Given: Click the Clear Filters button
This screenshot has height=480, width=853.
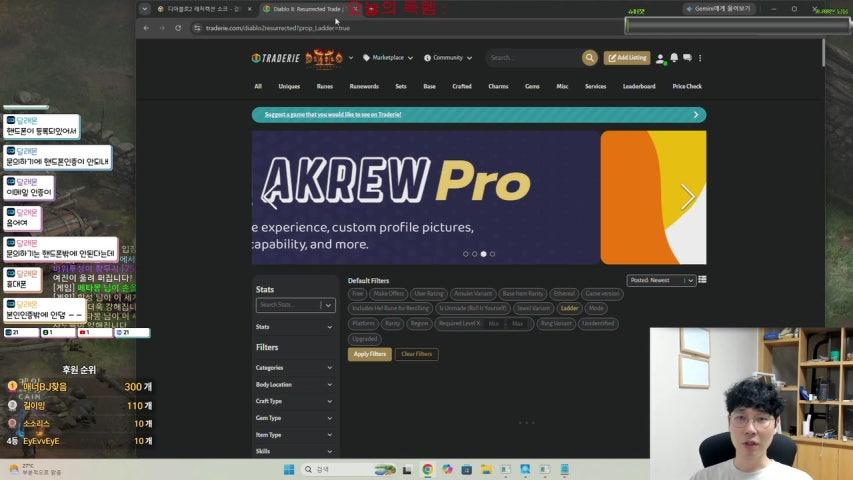Looking at the screenshot, I should (x=417, y=354).
